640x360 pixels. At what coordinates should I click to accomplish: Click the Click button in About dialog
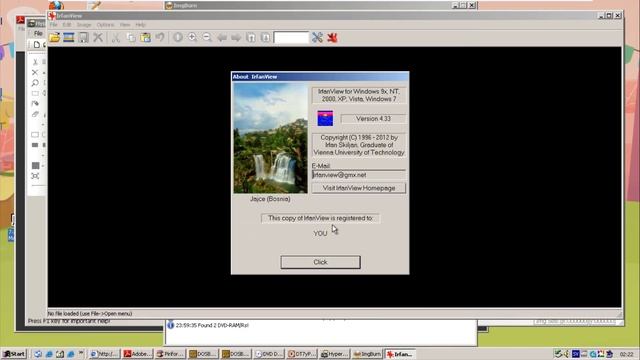[x=320, y=262]
